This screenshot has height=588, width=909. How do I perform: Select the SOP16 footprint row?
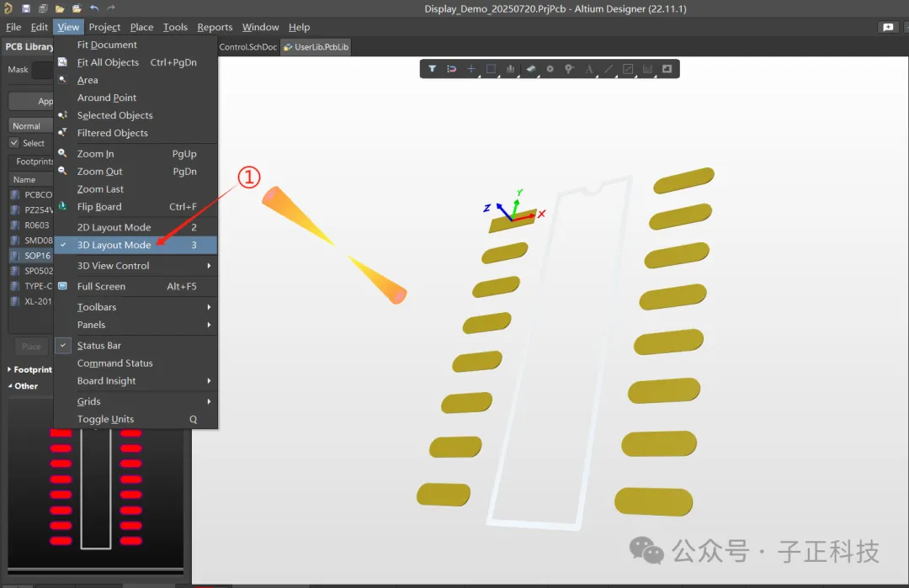(32, 256)
